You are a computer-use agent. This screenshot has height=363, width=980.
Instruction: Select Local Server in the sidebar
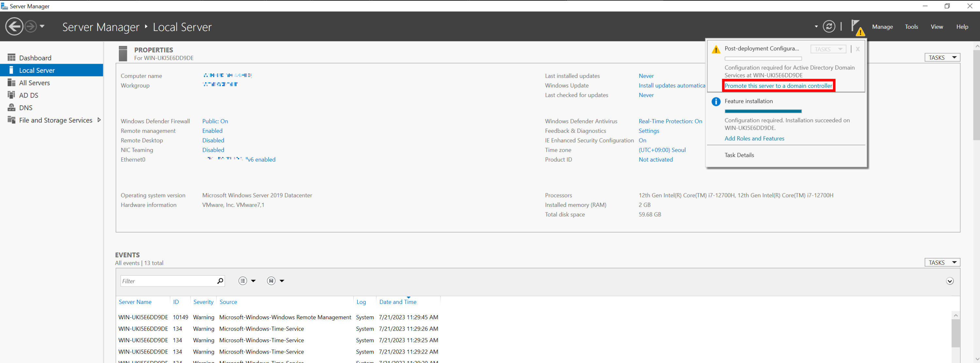click(x=52, y=70)
